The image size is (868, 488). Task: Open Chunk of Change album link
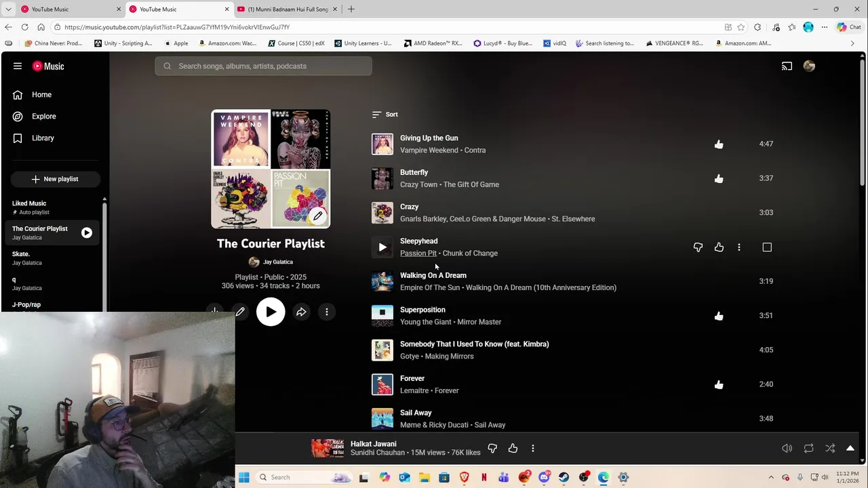click(x=470, y=253)
